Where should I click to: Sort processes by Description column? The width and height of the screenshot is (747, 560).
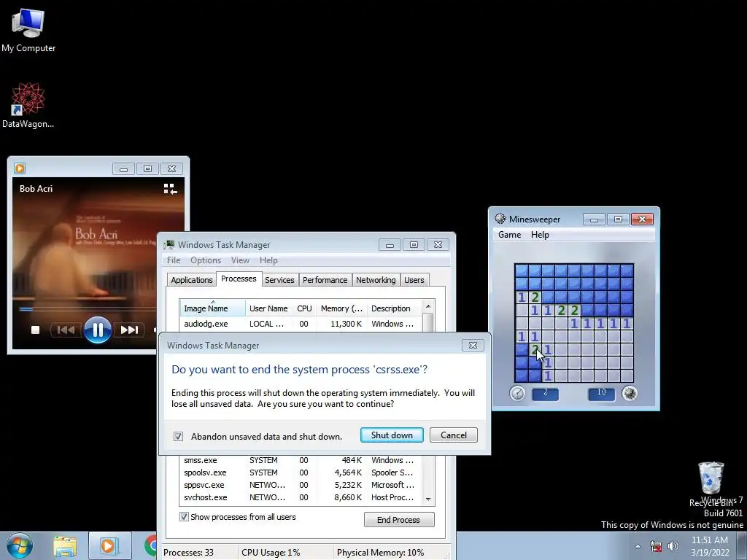[393, 308]
